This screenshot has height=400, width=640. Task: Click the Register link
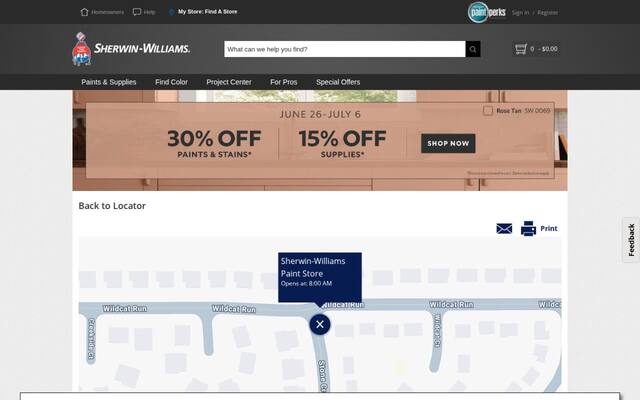point(547,13)
